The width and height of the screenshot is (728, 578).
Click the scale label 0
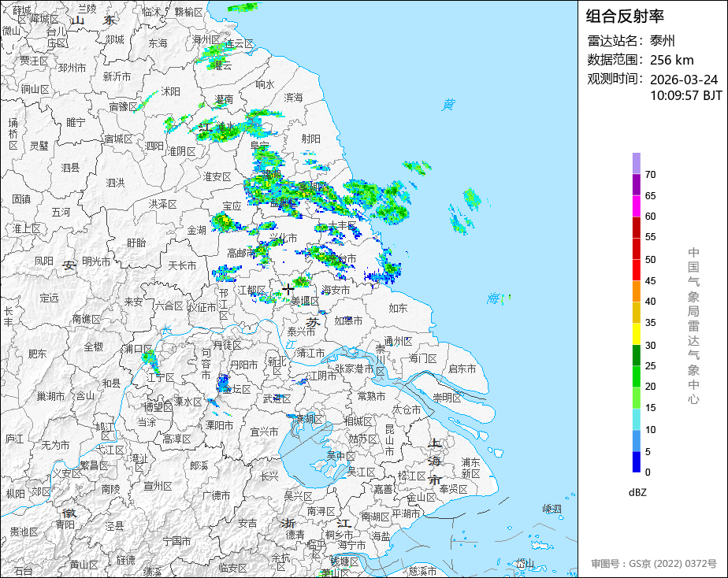coord(648,472)
